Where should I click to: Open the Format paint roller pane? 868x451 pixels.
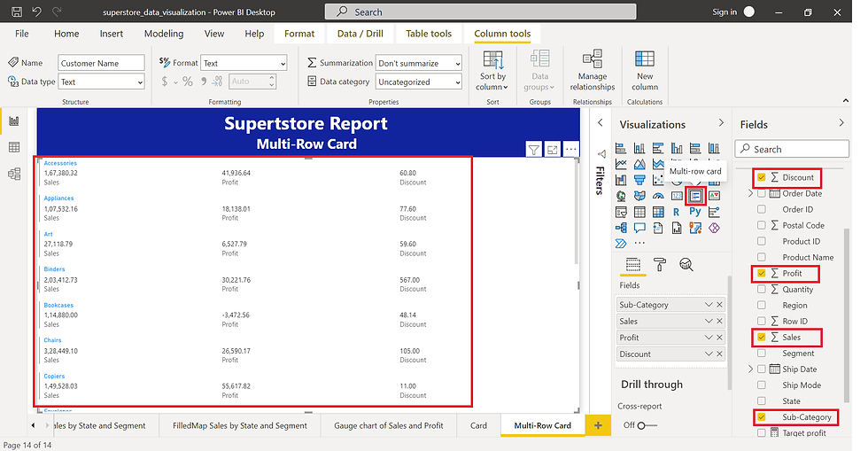point(659,264)
